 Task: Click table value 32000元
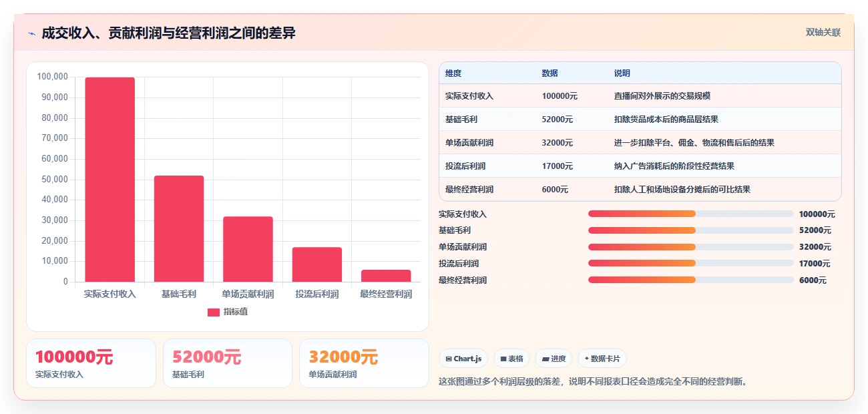point(558,143)
